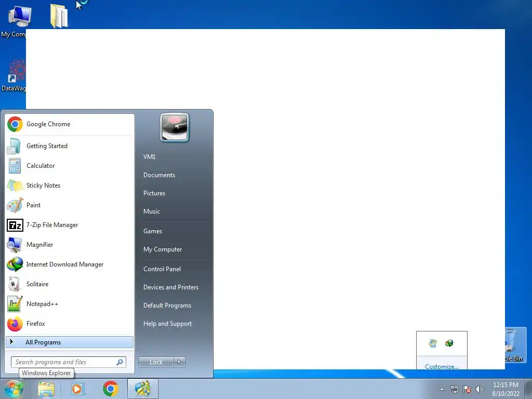Launch Firefox from the Start menu

[x=69, y=323]
